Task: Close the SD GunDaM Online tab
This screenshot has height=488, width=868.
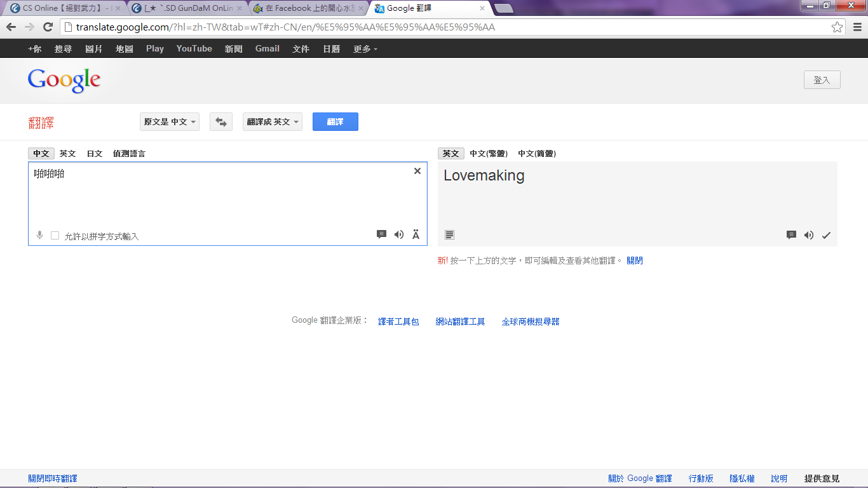Action: (240, 9)
